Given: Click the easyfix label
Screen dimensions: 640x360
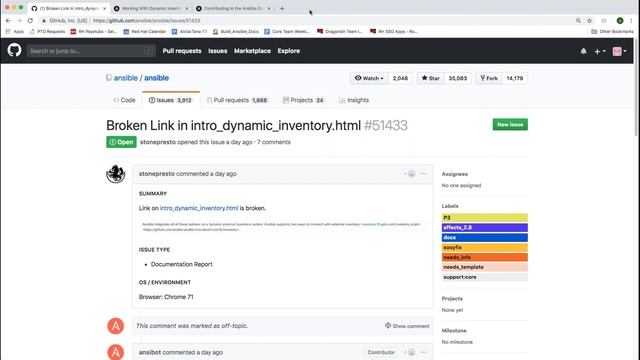Looking at the screenshot, I should [x=484, y=247].
